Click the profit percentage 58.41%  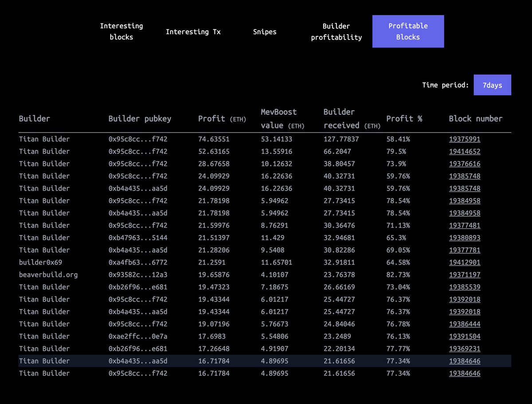pyautogui.click(x=398, y=139)
